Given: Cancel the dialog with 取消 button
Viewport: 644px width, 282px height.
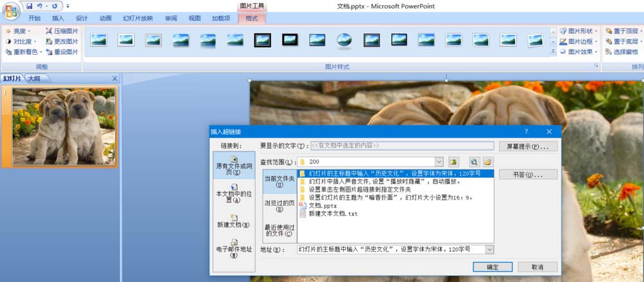Looking at the screenshot, I should click(538, 267).
